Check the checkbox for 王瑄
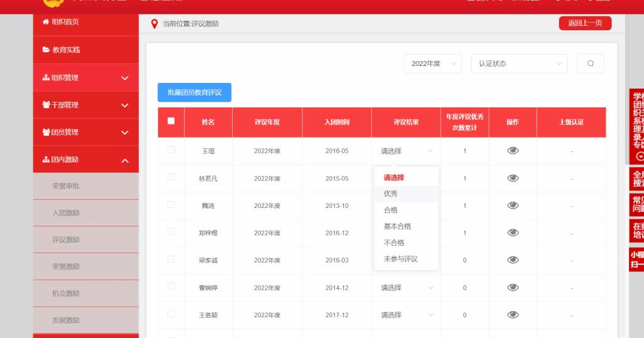Screen dimensions: 644x338 tap(171, 150)
